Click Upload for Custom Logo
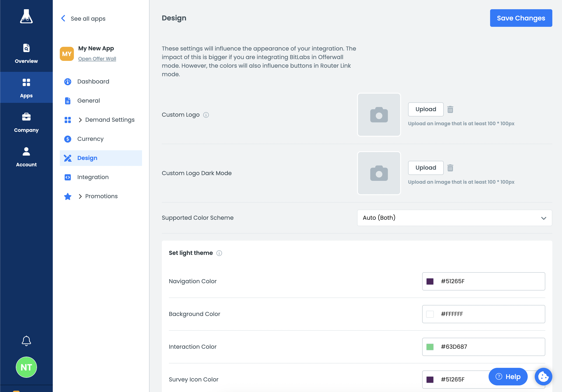Viewport: 562px width, 392px height. pos(426,109)
